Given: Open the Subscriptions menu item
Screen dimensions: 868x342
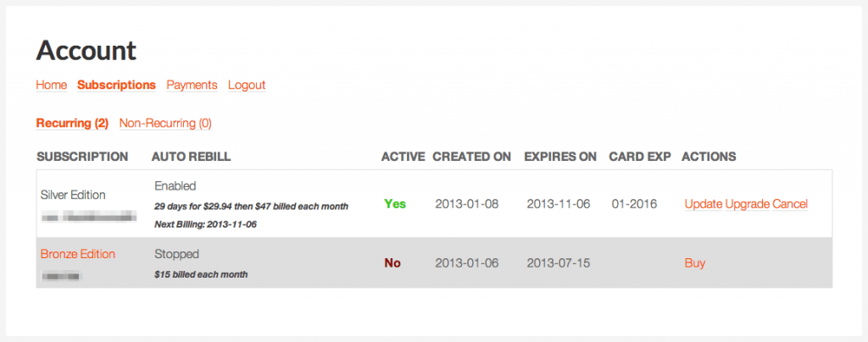Looking at the screenshot, I should (116, 85).
